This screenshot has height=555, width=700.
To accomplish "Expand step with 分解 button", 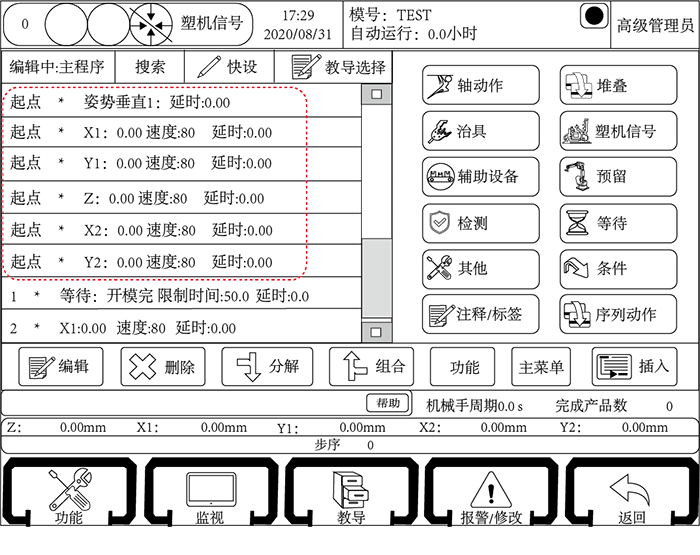I will (266, 367).
